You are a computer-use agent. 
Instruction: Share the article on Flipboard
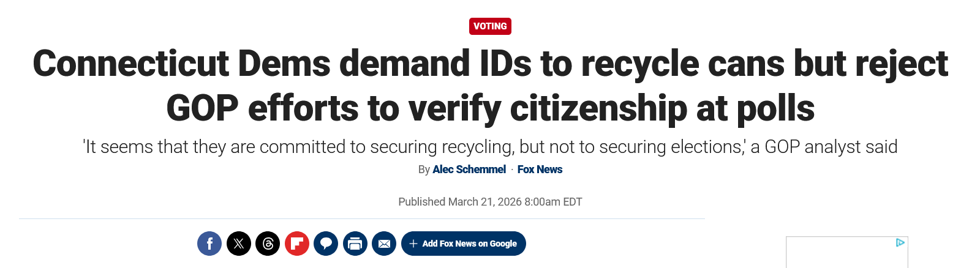point(297,244)
